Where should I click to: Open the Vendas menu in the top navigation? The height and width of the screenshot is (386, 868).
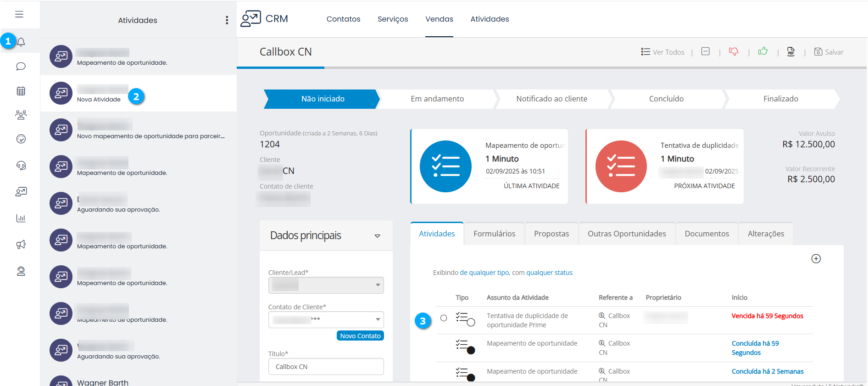pyautogui.click(x=439, y=19)
